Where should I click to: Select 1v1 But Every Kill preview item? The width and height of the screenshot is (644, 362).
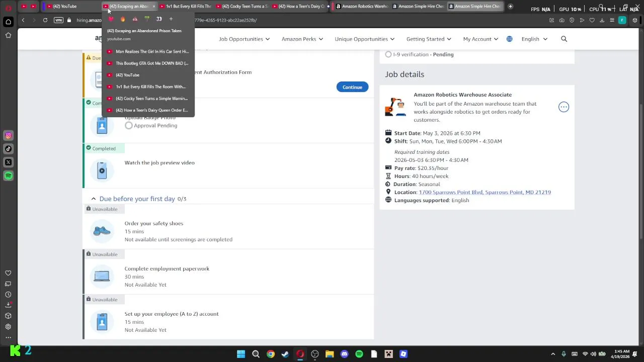(x=148, y=86)
